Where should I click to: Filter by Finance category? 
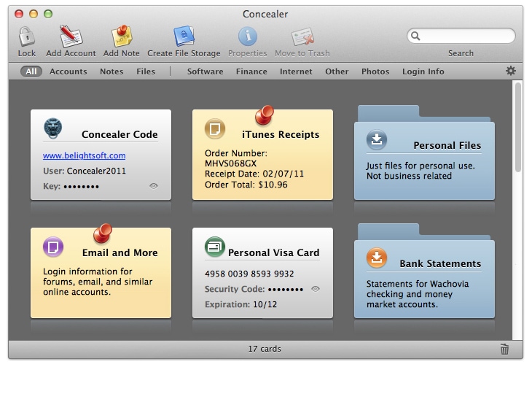coord(251,72)
